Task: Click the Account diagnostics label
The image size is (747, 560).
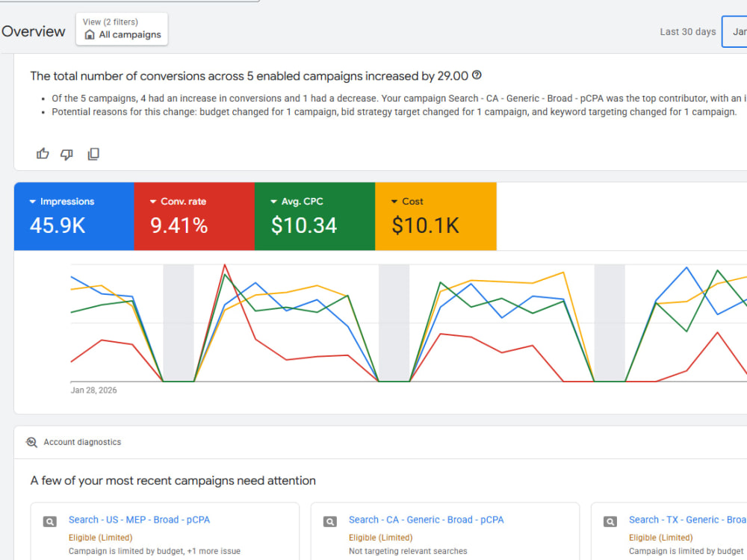Action: click(82, 442)
